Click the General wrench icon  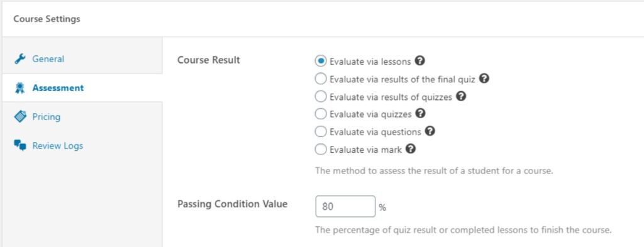click(19, 59)
